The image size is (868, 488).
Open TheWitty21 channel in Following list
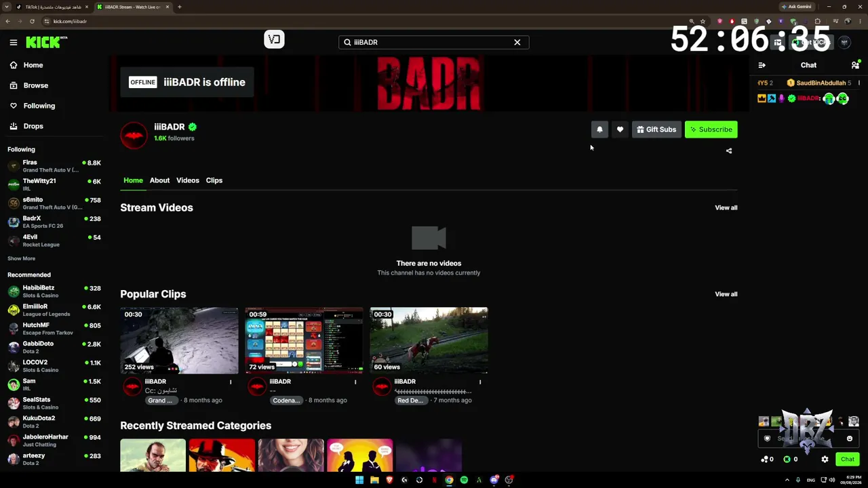click(x=54, y=184)
